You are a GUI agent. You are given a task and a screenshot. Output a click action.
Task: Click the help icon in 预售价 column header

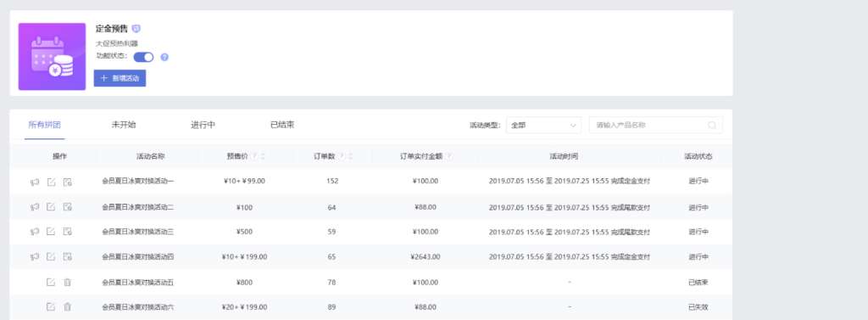pos(254,156)
